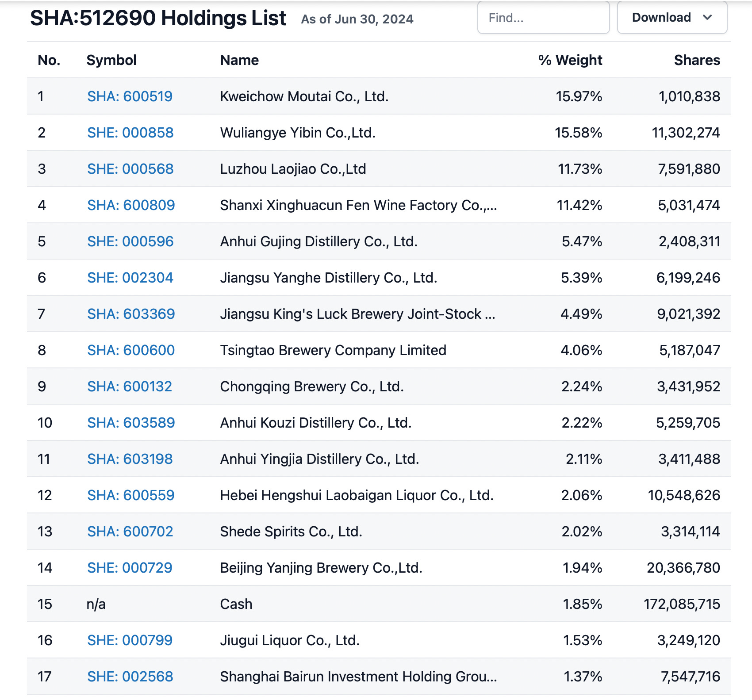Select Shanxi Xinghuacun Fen Wine Factory name
Viewport: 752px width, 700px height.
[359, 205]
